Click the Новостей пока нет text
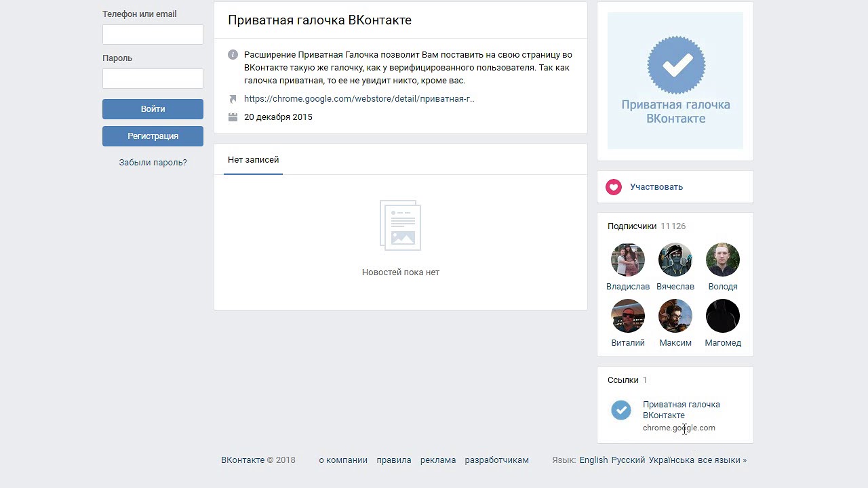868x488 pixels. pyautogui.click(x=401, y=272)
